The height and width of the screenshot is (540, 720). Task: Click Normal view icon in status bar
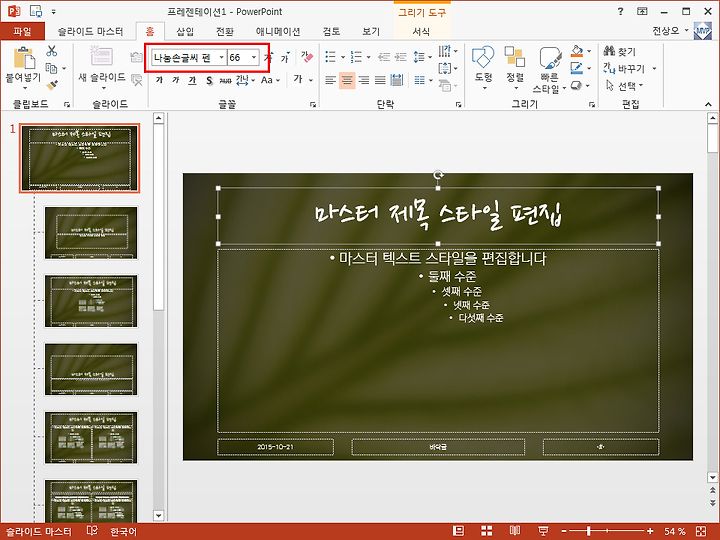[458, 531]
